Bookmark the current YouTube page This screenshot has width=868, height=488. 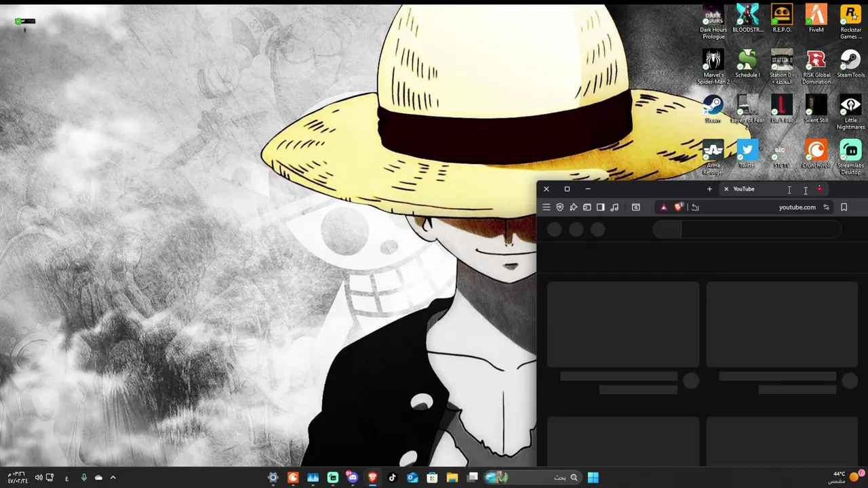[x=844, y=207]
